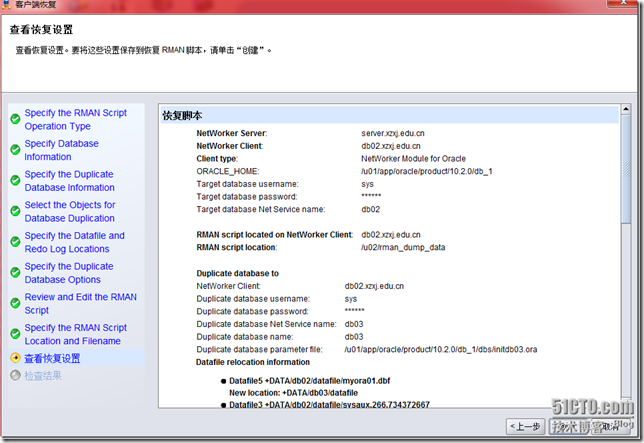Click the Datafile relocation information heading
This screenshot has height=443, width=644.
tap(253, 362)
